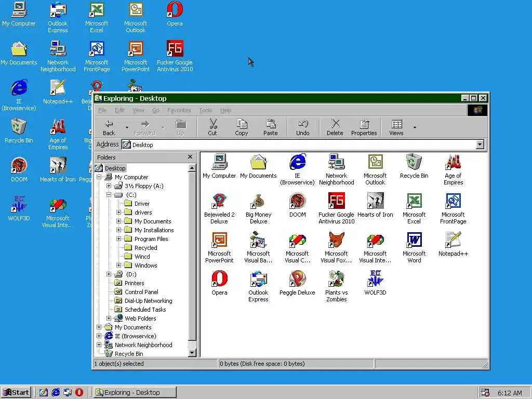Select WOLF3D icon in Explorer pane
Screen dimensions: 532x399
click(375, 283)
